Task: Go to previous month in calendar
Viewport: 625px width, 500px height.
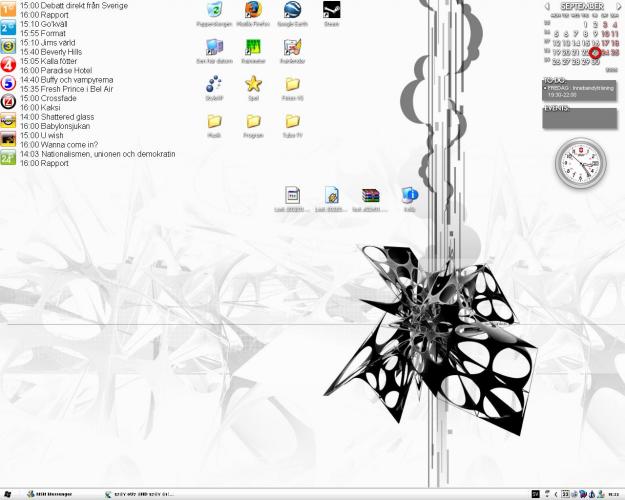Action: (547, 7)
